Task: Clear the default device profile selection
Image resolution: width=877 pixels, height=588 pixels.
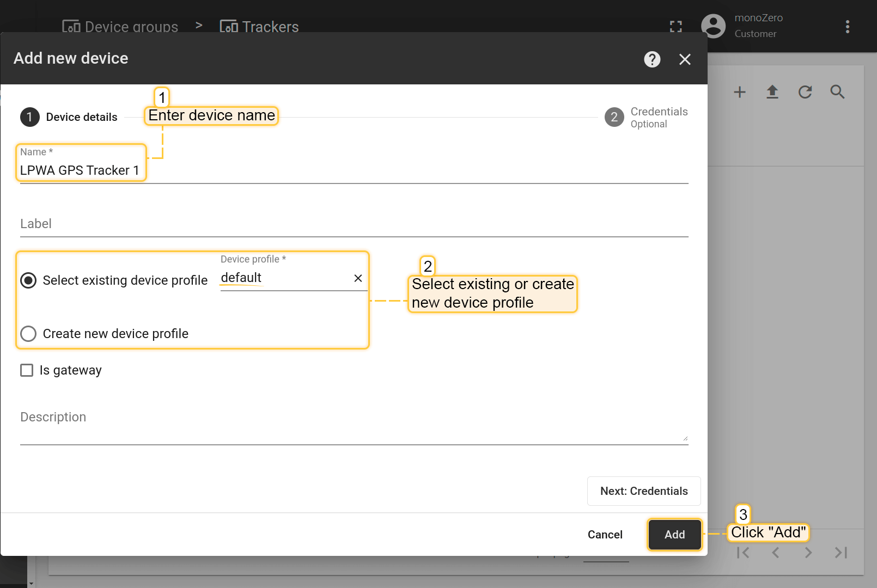Action: point(358,278)
